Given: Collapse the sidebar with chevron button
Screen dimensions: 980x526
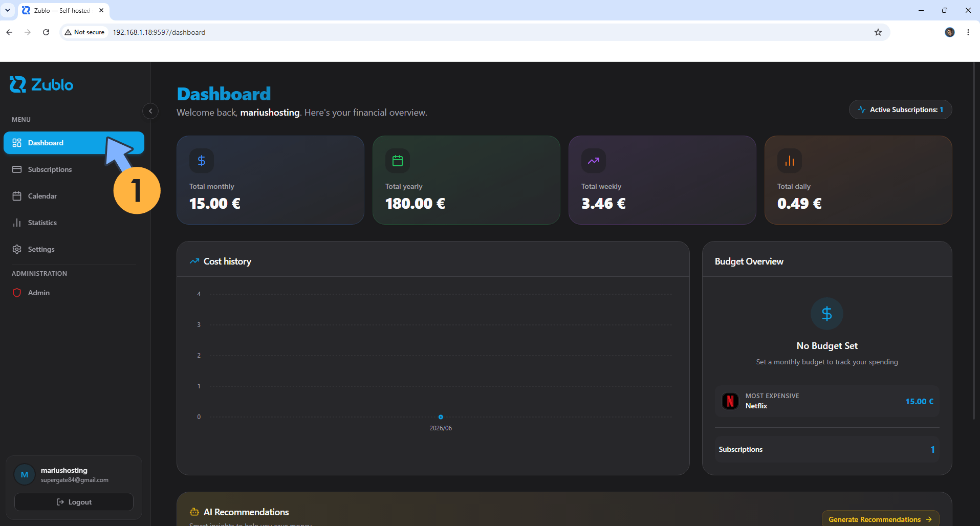Looking at the screenshot, I should [x=150, y=111].
